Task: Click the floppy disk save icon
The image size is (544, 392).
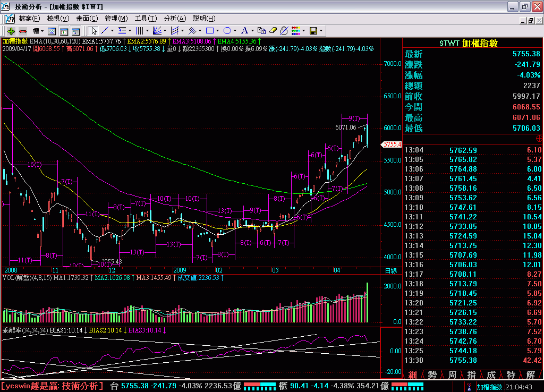Action: tap(313, 31)
